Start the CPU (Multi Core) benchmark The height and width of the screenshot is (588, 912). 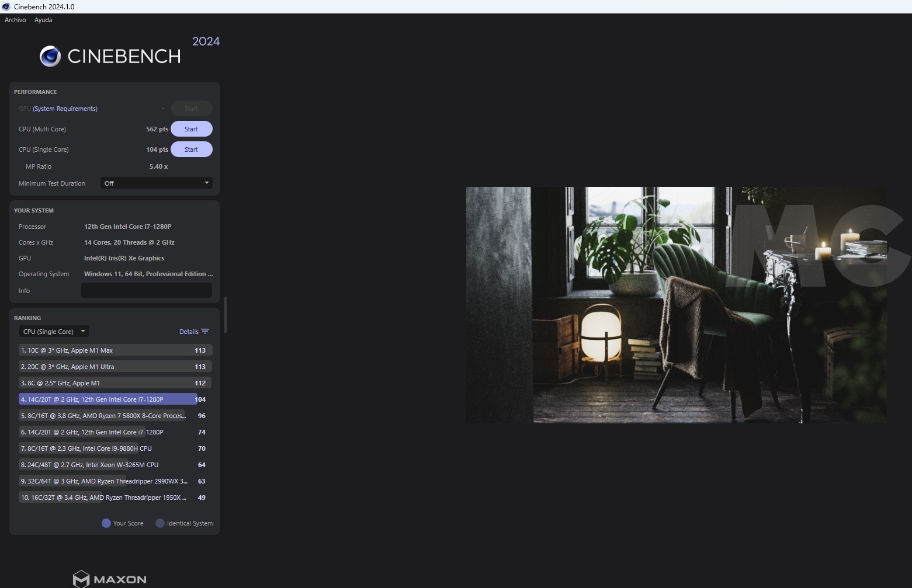[191, 128]
